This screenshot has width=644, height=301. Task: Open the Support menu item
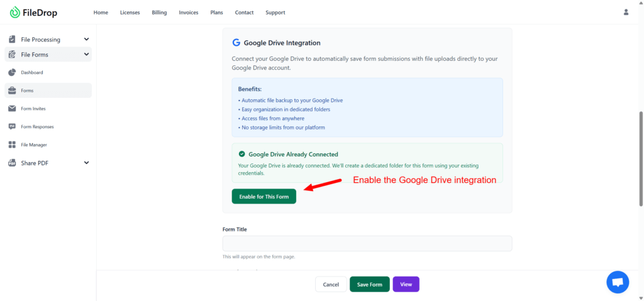tap(275, 13)
